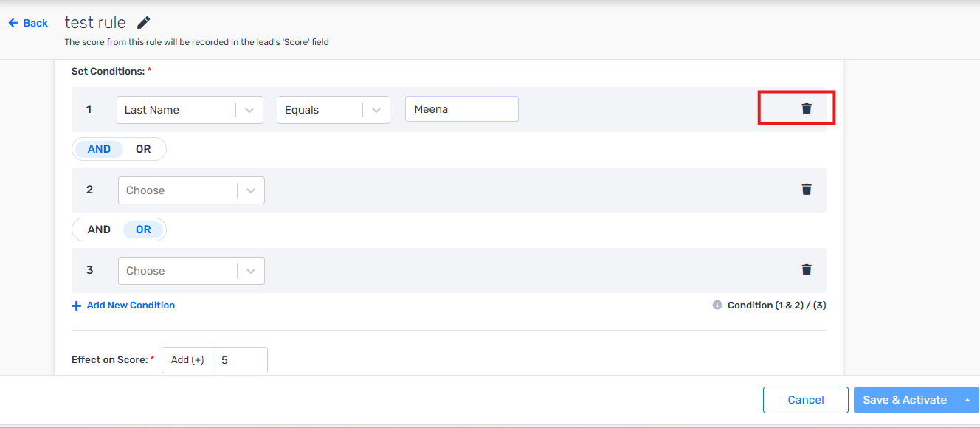Viewport: 980px width, 428px height.
Task: Open the Add (+) score effect selector
Action: pos(187,360)
